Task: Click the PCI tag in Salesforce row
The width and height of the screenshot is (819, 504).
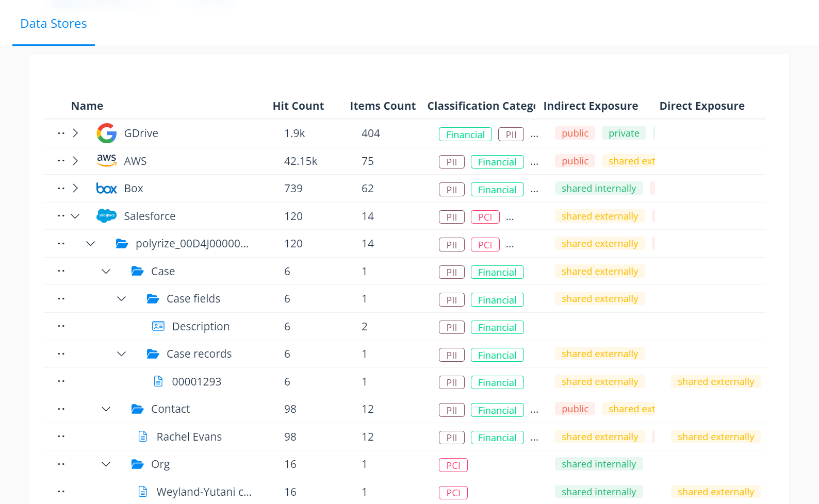Action: pos(485,217)
